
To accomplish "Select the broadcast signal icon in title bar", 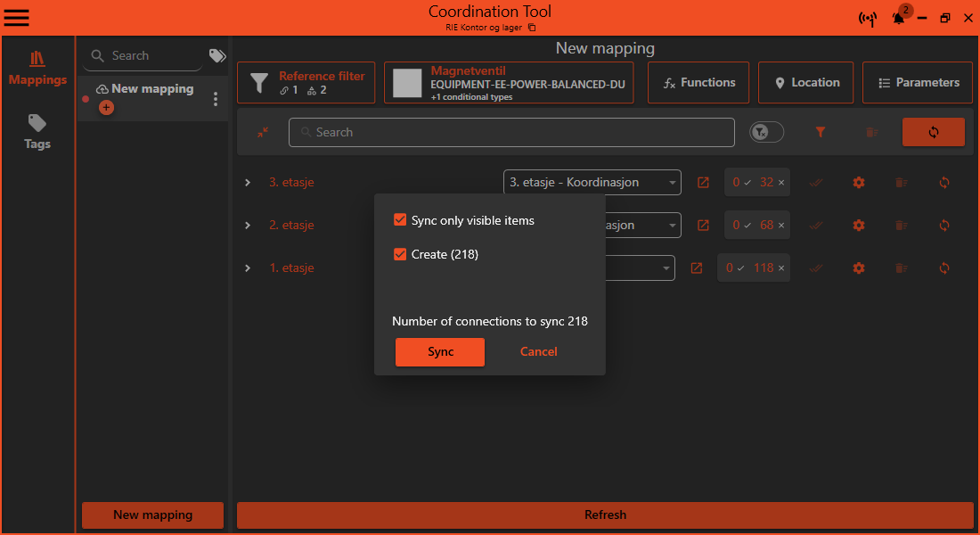I will click(868, 18).
